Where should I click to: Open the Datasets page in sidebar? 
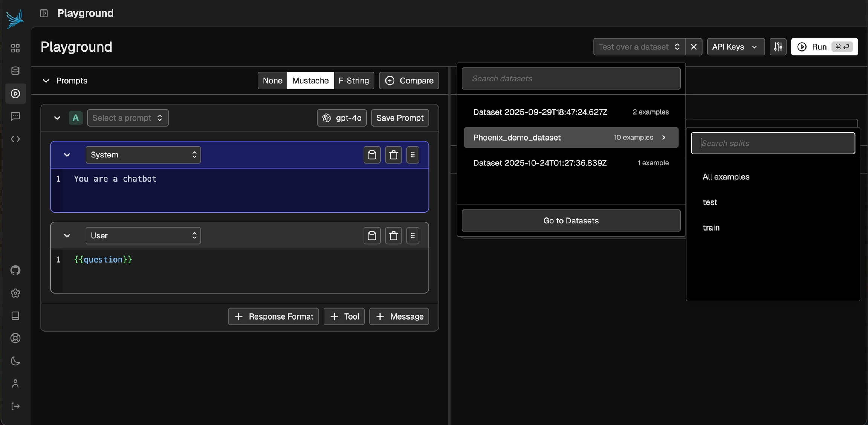(15, 71)
